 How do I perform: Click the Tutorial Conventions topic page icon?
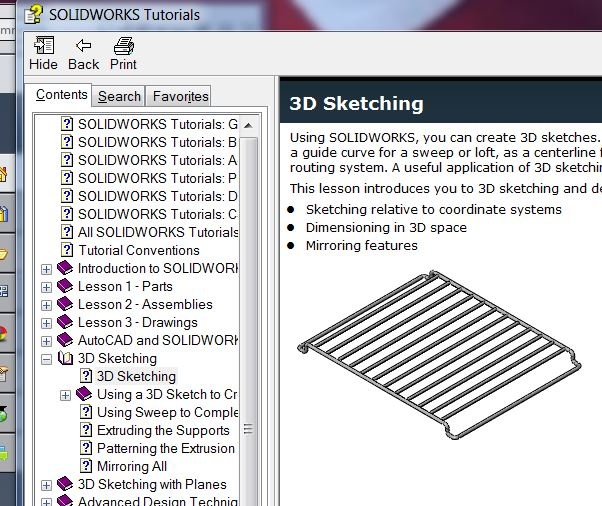pos(67,250)
